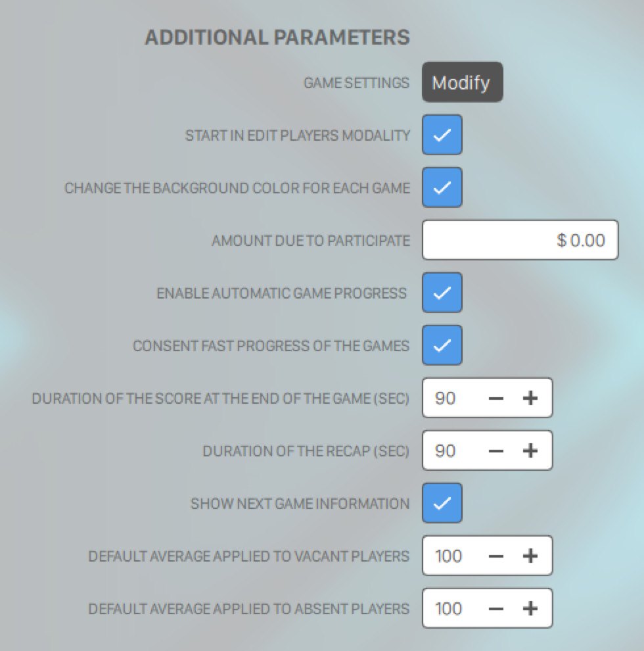Click the 90 value in recap duration field
Screen dimensions: 644x651
[x=446, y=450]
